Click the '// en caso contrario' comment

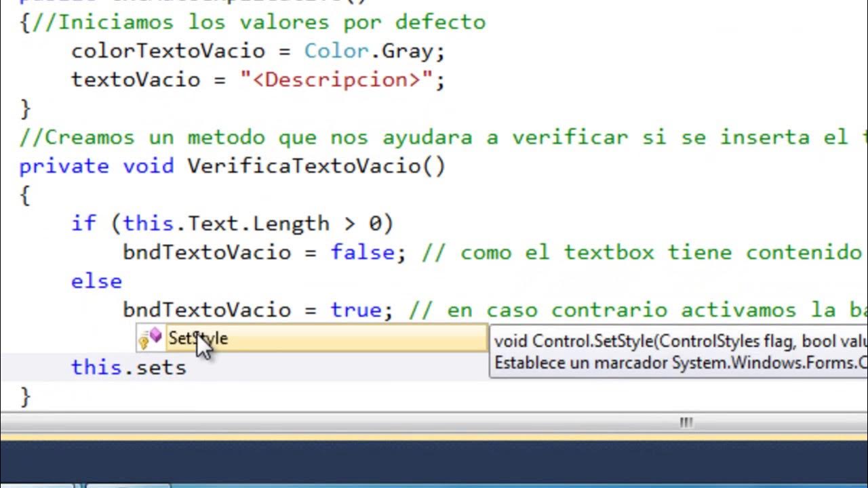[x=638, y=310]
